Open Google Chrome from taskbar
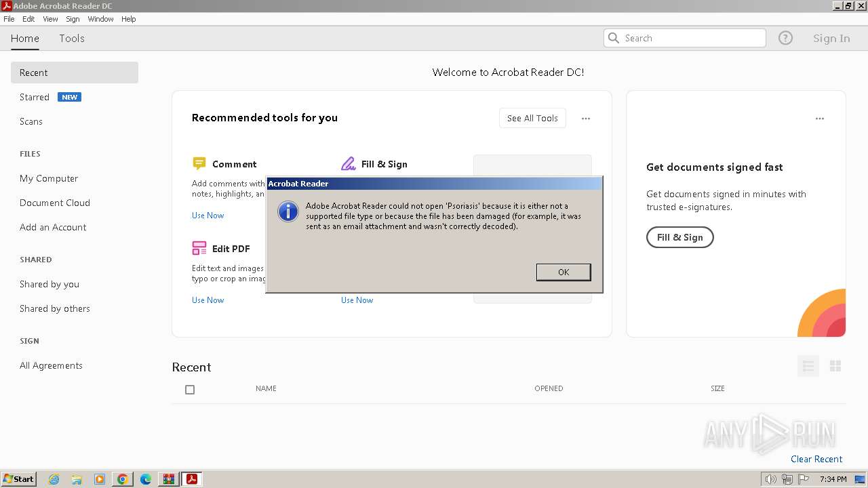868x488 pixels. (x=123, y=479)
